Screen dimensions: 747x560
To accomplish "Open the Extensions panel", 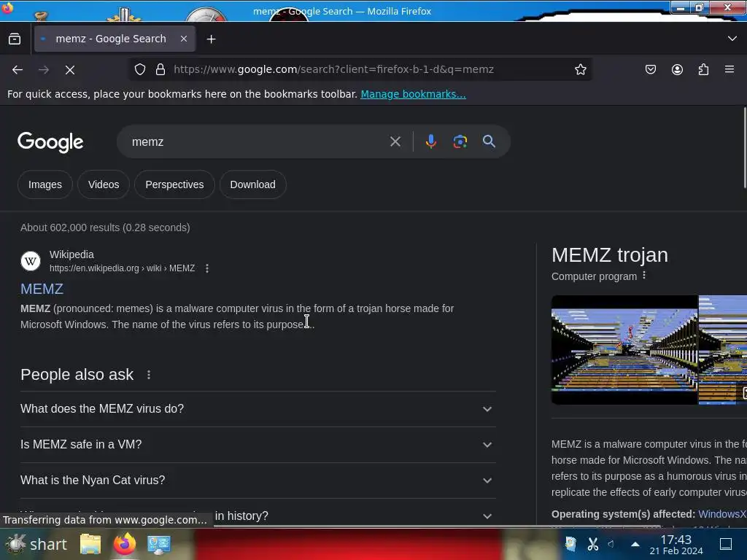I will pos(703,69).
